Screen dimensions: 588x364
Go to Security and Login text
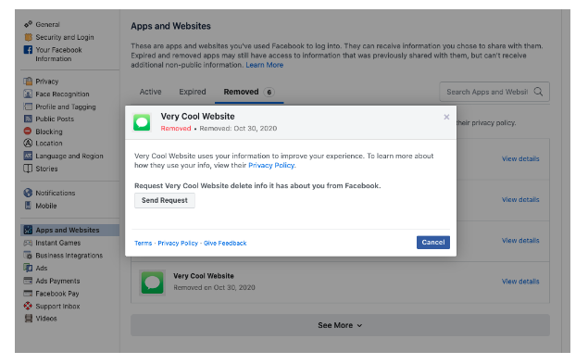point(65,37)
